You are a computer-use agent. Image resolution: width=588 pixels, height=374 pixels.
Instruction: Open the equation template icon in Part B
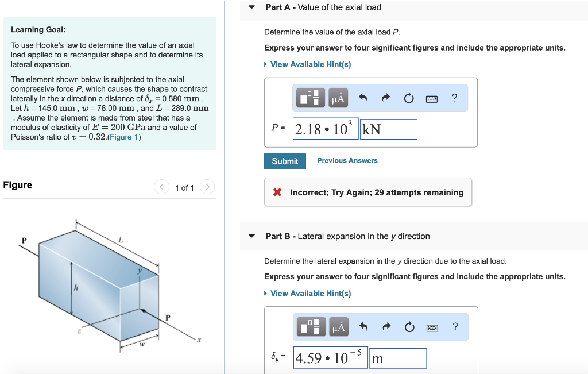pos(310,327)
